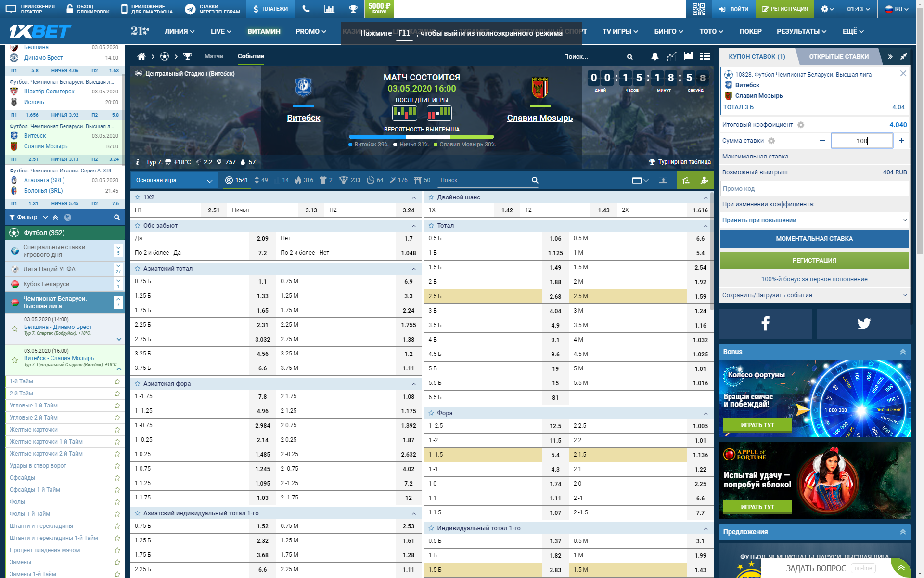924x578 pixels.
Task: Open the Facebook share button
Action: [x=765, y=324]
